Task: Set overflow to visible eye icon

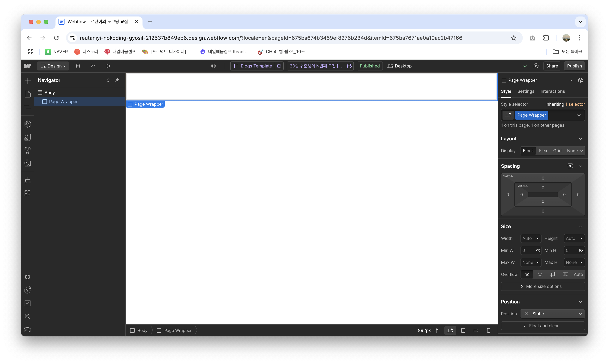Action: pyautogui.click(x=527, y=274)
